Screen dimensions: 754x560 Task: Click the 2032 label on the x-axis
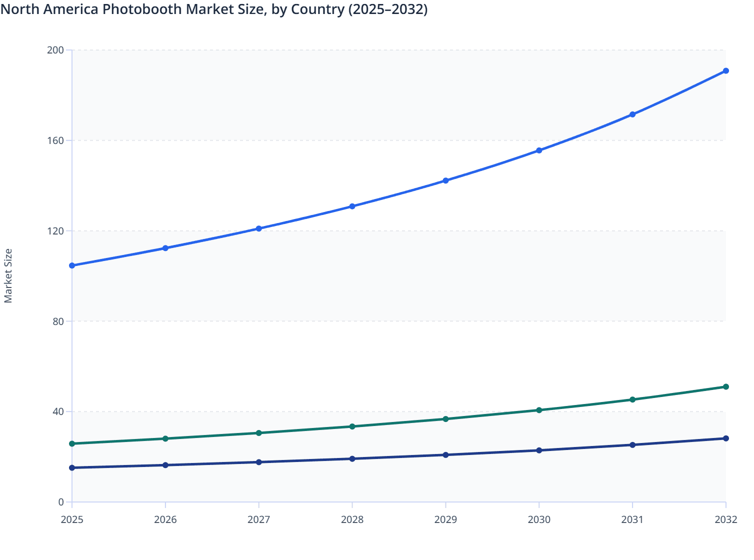pyautogui.click(x=725, y=520)
